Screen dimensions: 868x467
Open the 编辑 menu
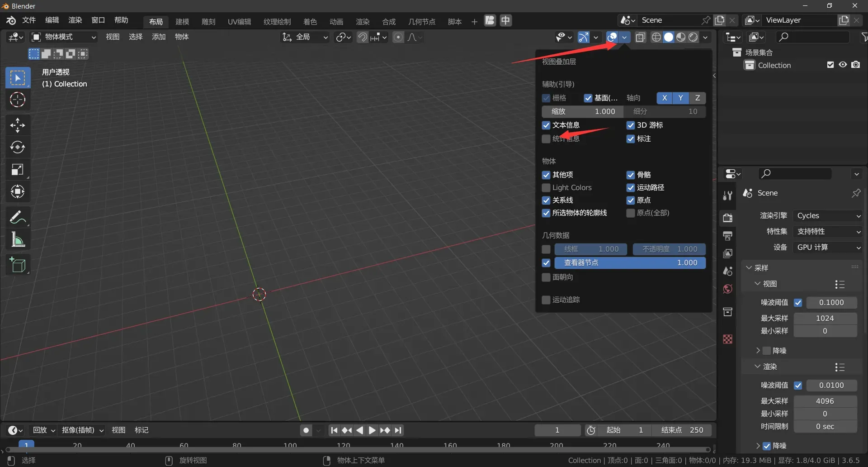coord(52,20)
